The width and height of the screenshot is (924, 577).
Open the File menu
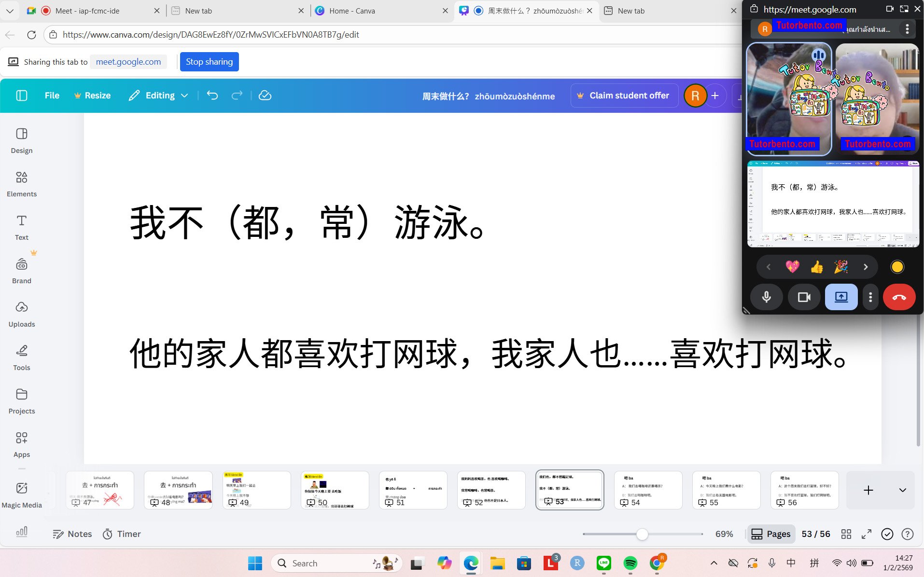click(x=52, y=95)
